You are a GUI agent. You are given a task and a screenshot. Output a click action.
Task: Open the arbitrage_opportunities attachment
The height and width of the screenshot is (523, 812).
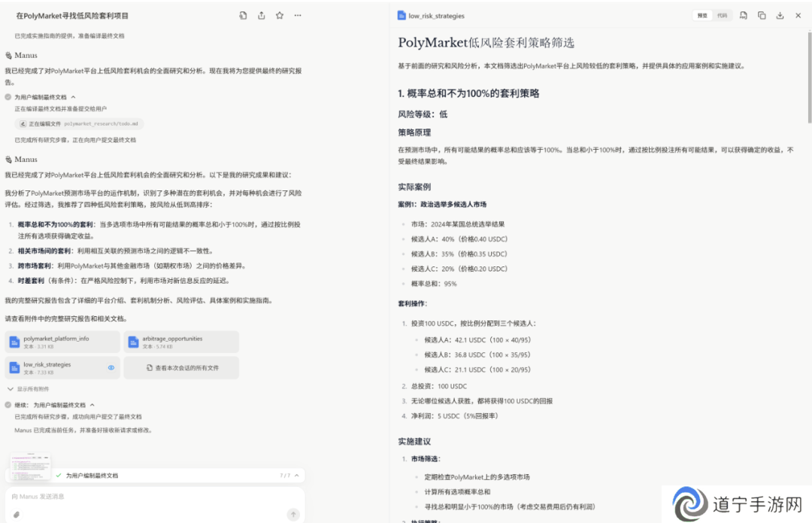pos(181,342)
